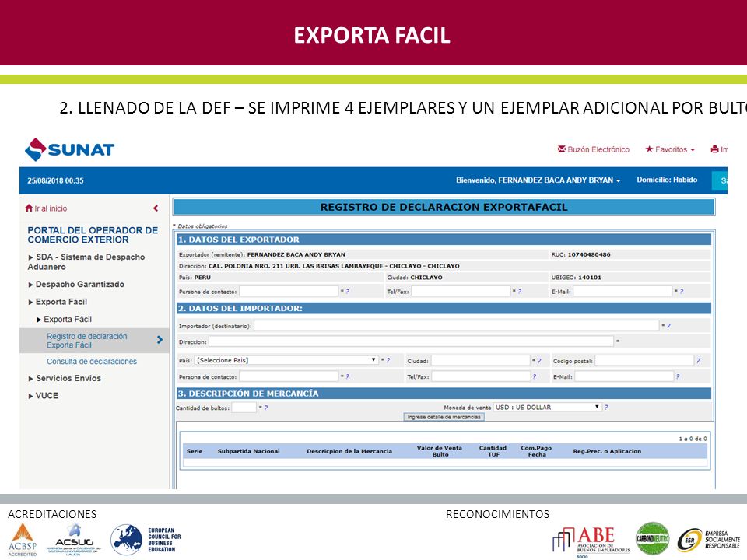Focus Cantidad de bultos field
The height and width of the screenshot is (560, 747).
pyautogui.click(x=244, y=407)
